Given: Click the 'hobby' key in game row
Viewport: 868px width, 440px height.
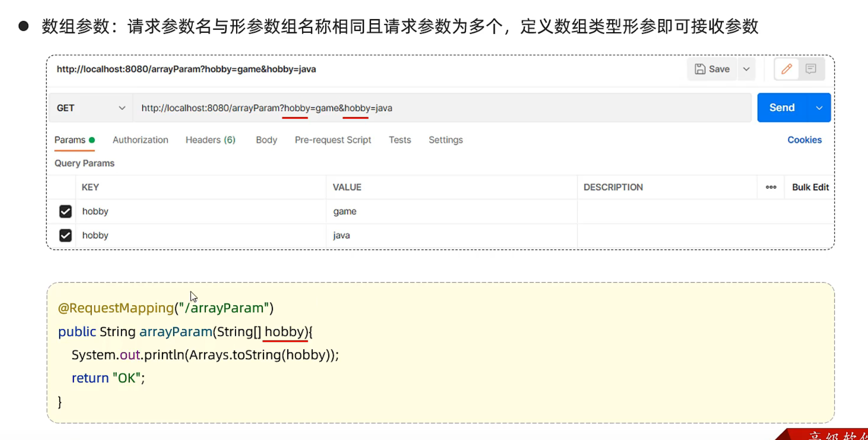Looking at the screenshot, I should click(95, 211).
